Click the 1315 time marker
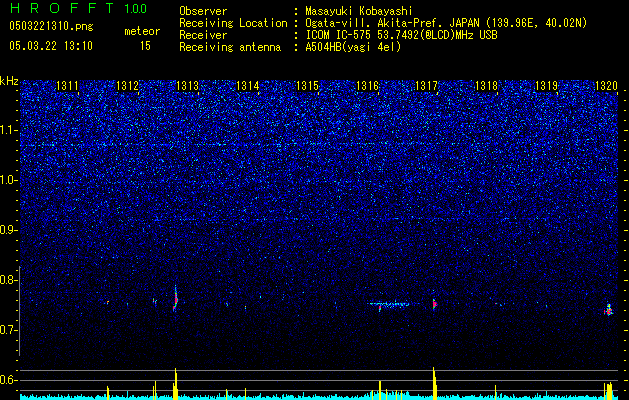Screen dimensions: 629x400 307,86
